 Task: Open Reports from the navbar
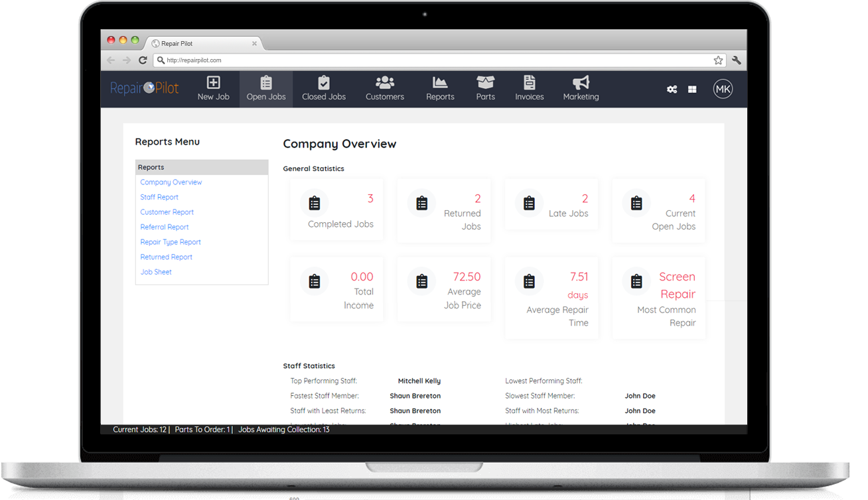click(x=440, y=89)
